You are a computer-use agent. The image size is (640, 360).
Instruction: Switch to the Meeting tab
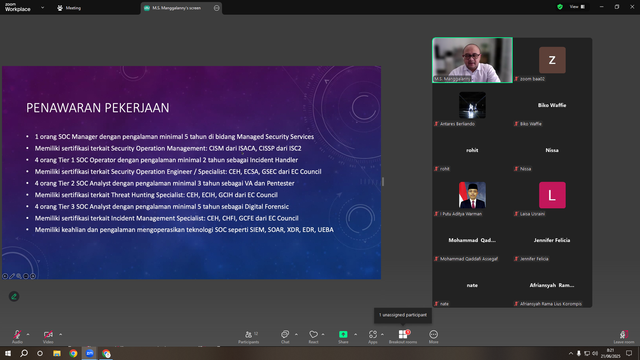click(x=69, y=8)
